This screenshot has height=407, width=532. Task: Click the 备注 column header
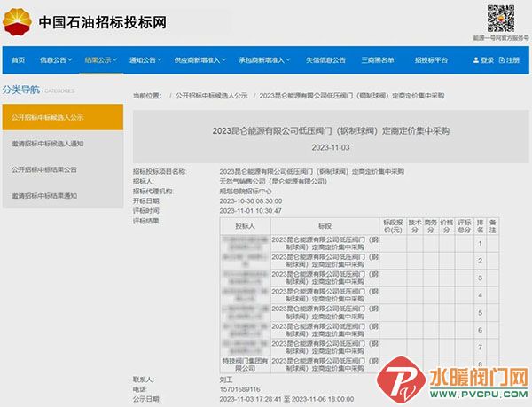click(x=493, y=226)
